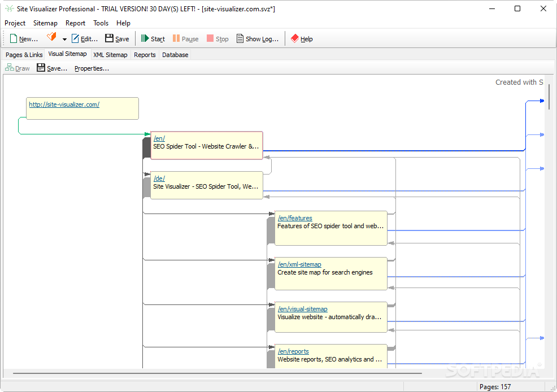Click the Site Visualizer app icon in title bar
This screenshot has height=392, width=557.
point(9,8)
